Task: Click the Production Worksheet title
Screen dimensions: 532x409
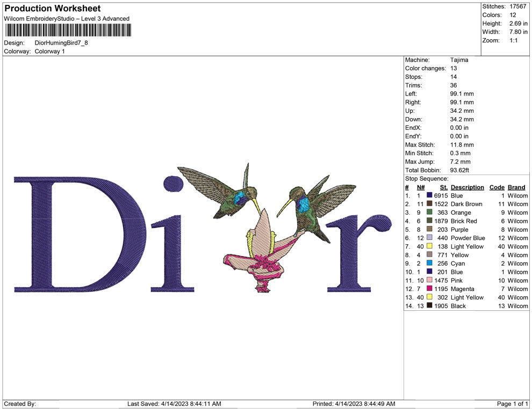Action: [53, 9]
